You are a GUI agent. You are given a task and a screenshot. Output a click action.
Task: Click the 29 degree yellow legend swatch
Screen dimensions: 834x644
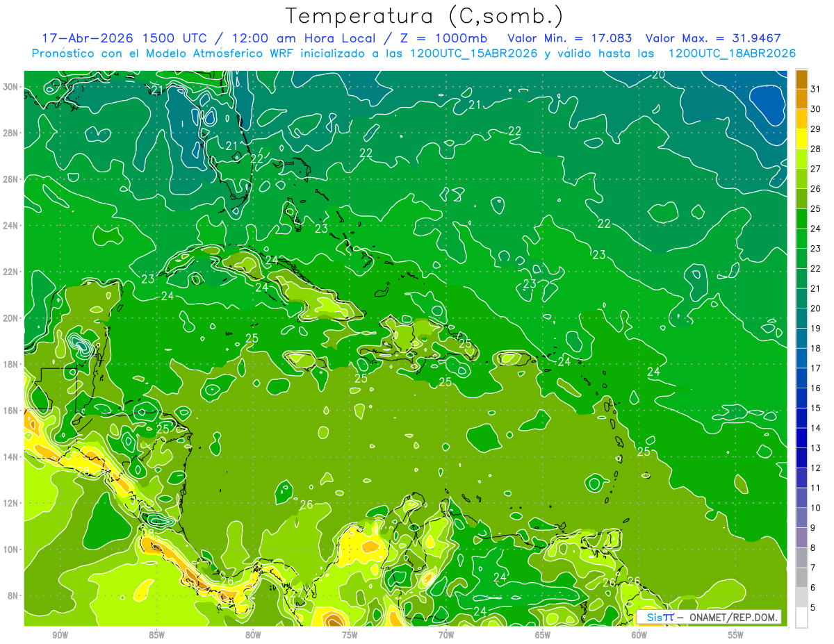801,119
